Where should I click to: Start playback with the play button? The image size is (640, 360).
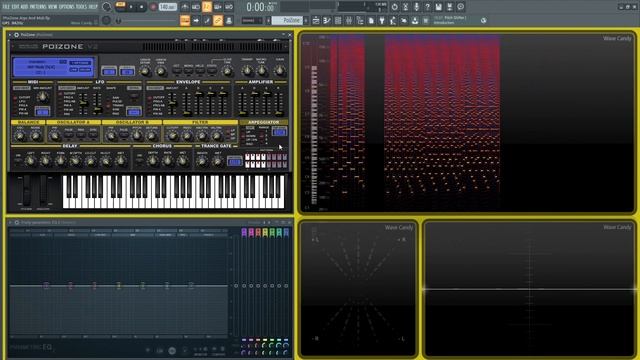(x=131, y=7)
